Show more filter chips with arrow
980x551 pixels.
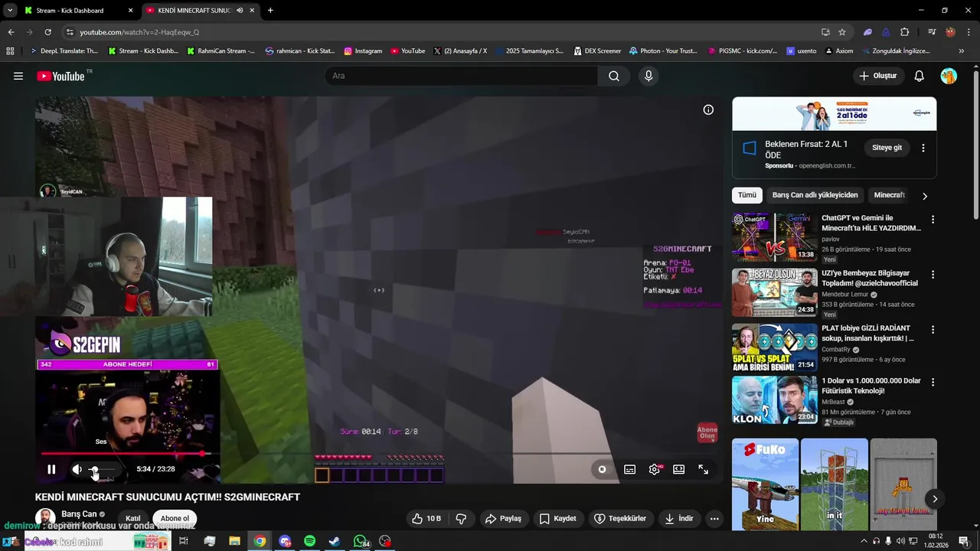924,196
